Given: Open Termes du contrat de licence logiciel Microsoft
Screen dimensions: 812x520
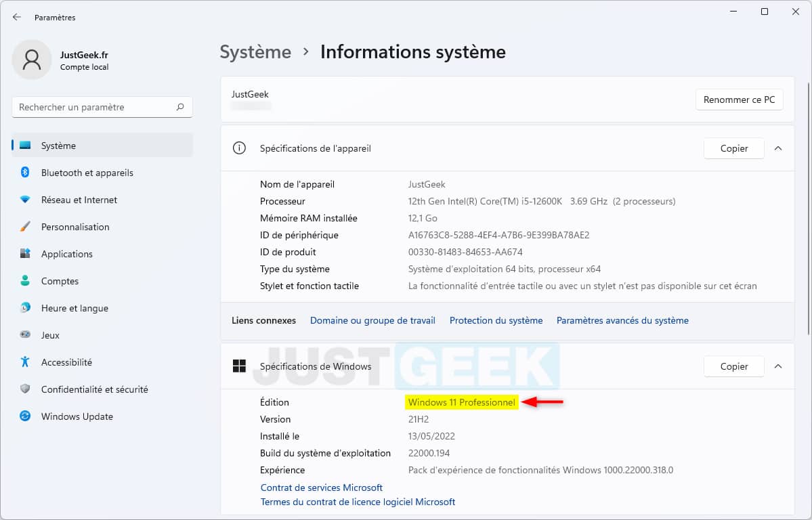Looking at the screenshot, I should click(x=358, y=501).
